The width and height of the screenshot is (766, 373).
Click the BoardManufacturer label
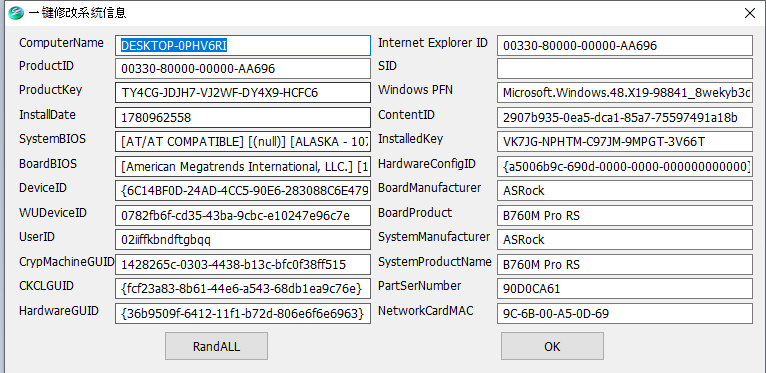click(x=429, y=188)
